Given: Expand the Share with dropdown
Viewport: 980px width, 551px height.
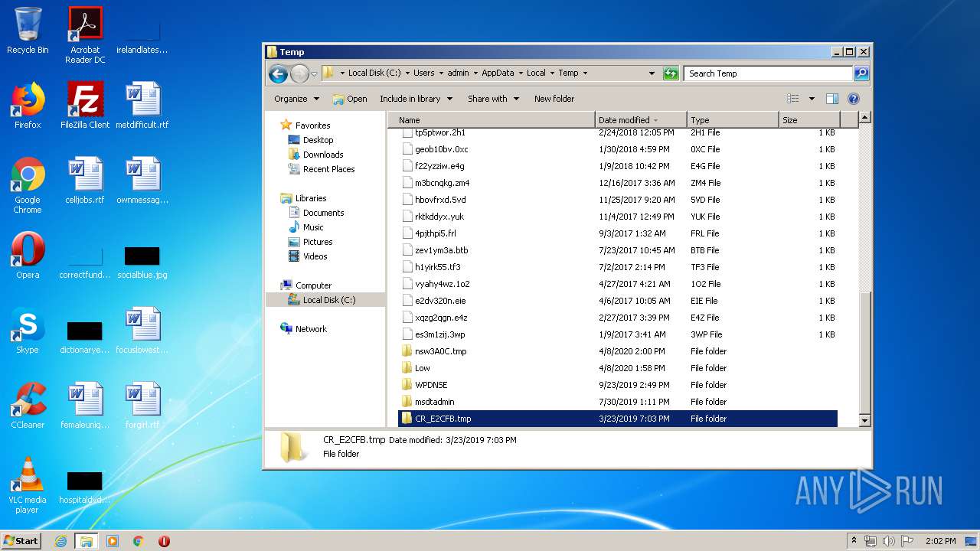Looking at the screenshot, I should tap(493, 99).
